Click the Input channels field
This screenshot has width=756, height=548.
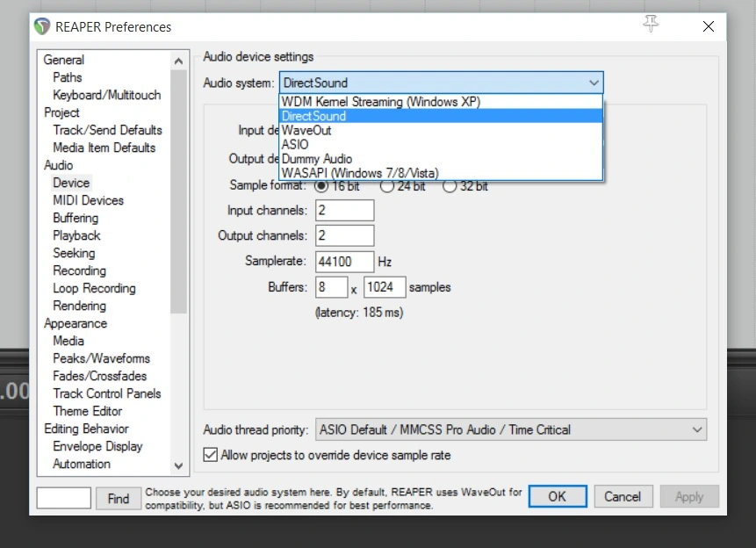345,210
